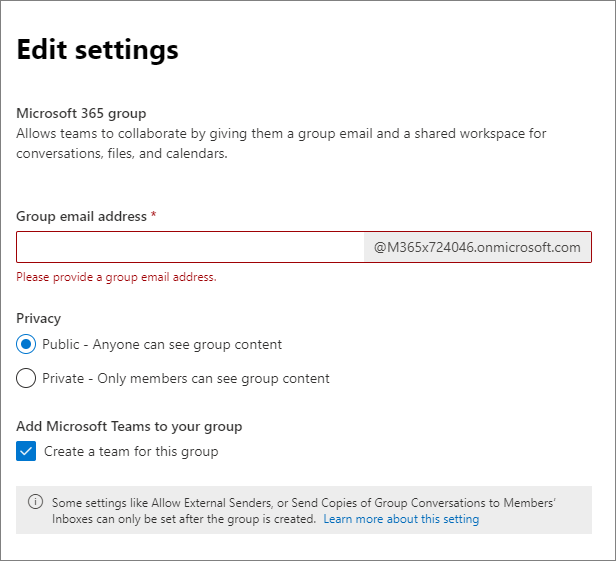
Task: Click the Privacy section label
Action: tap(38, 318)
